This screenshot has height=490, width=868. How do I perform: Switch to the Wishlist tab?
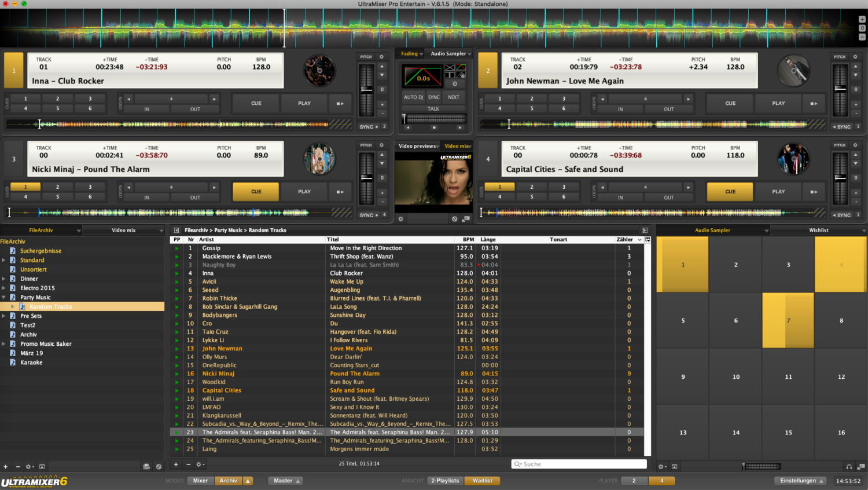(x=818, y=230)
